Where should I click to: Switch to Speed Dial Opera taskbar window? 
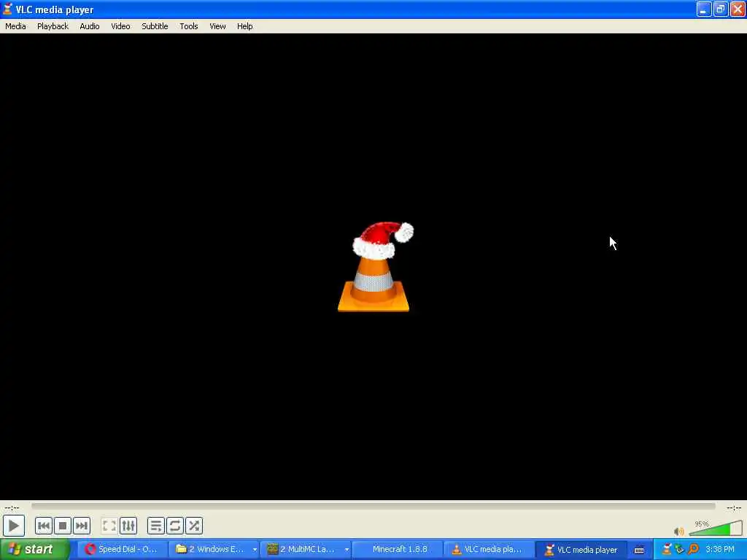(123, 550)
